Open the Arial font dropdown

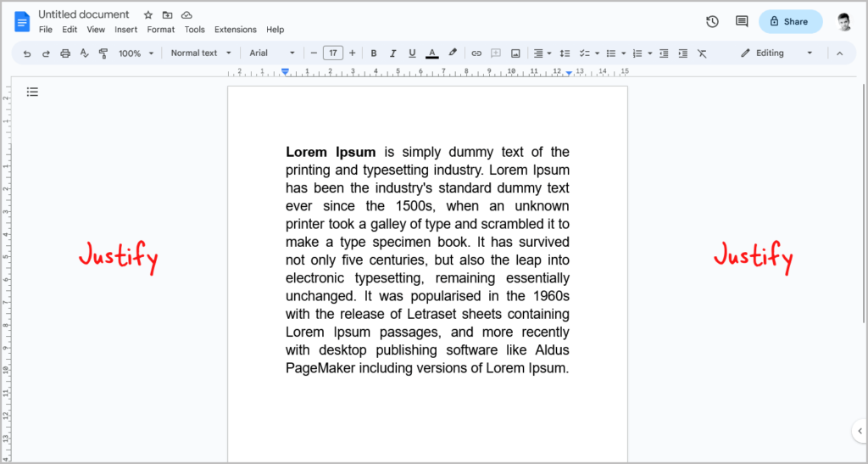tap(272, 53)
